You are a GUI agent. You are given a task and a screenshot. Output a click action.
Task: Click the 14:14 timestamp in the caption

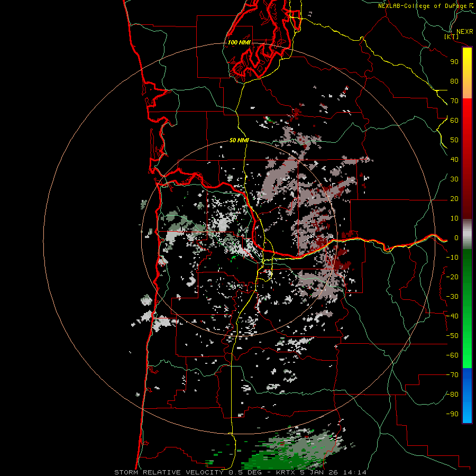pos(355,472)
